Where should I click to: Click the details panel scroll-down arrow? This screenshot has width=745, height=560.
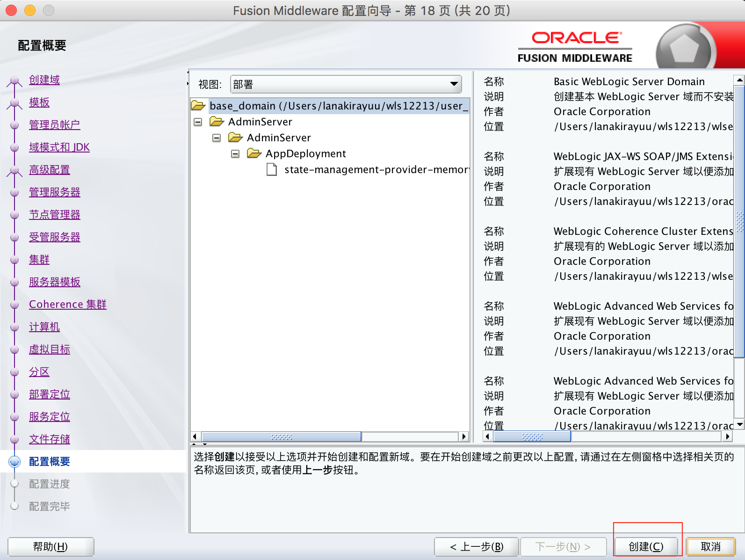(x=739, y=424)
